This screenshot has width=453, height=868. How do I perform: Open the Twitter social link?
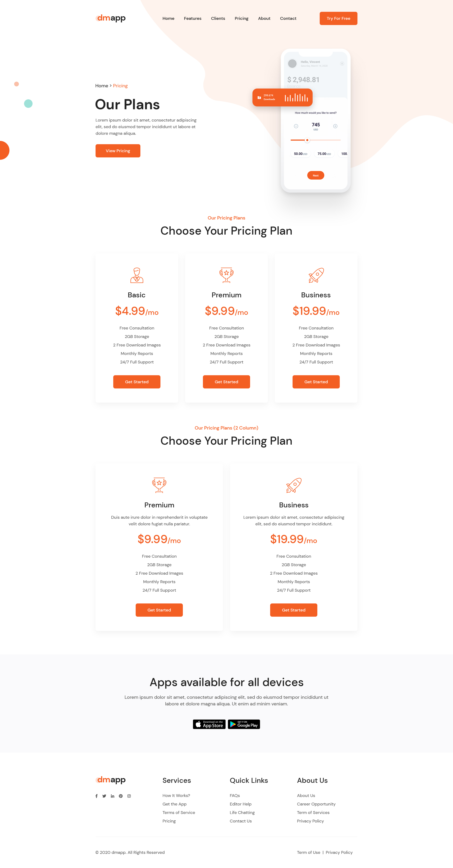[105, 796]
